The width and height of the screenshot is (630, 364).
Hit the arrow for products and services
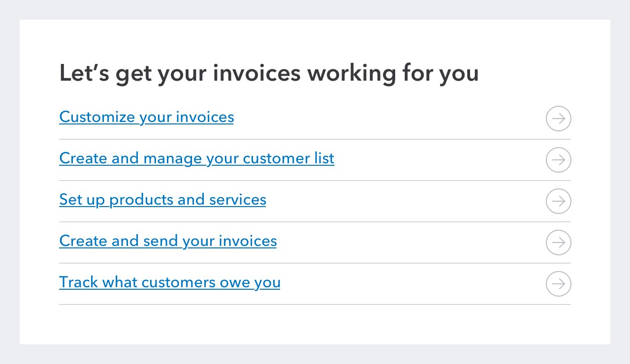pos(558,201)
